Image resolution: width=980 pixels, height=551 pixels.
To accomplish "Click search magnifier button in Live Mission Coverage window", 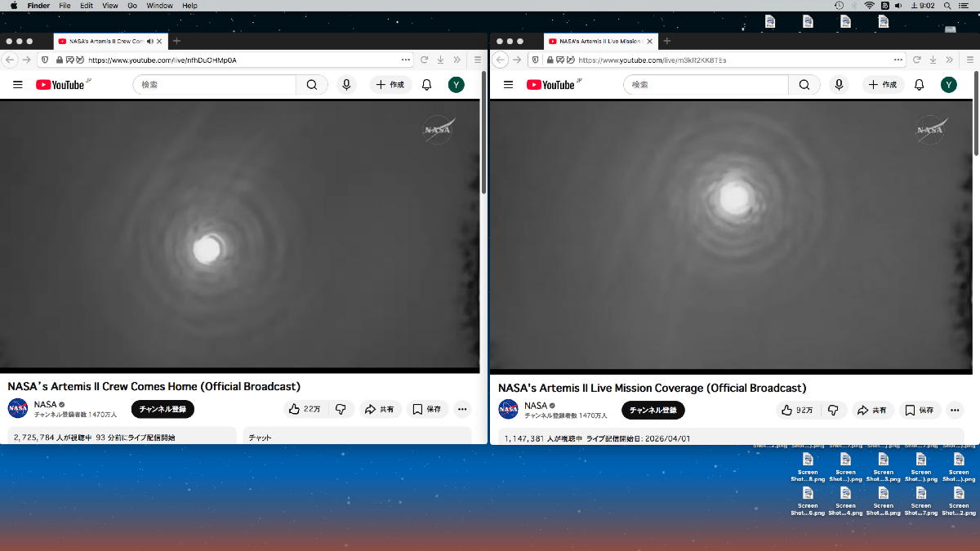I will [804, 84].
